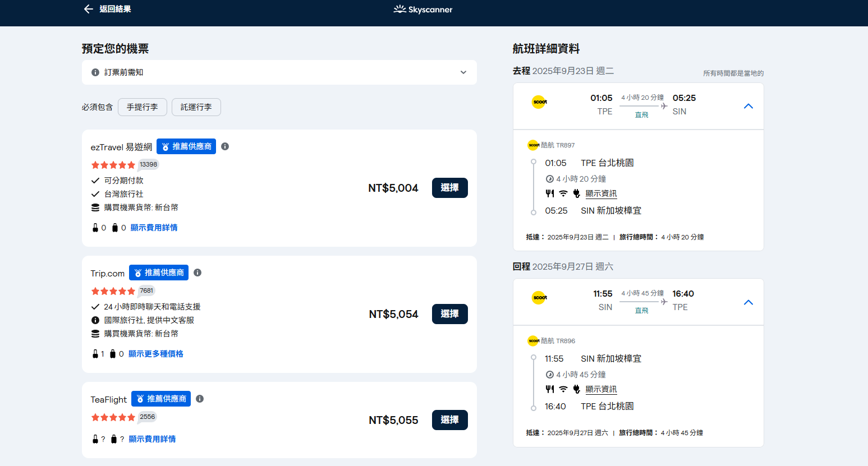Open info icon next to ezTravel badge
Viewport: 868px width, 466px height.
click(225, 146)
